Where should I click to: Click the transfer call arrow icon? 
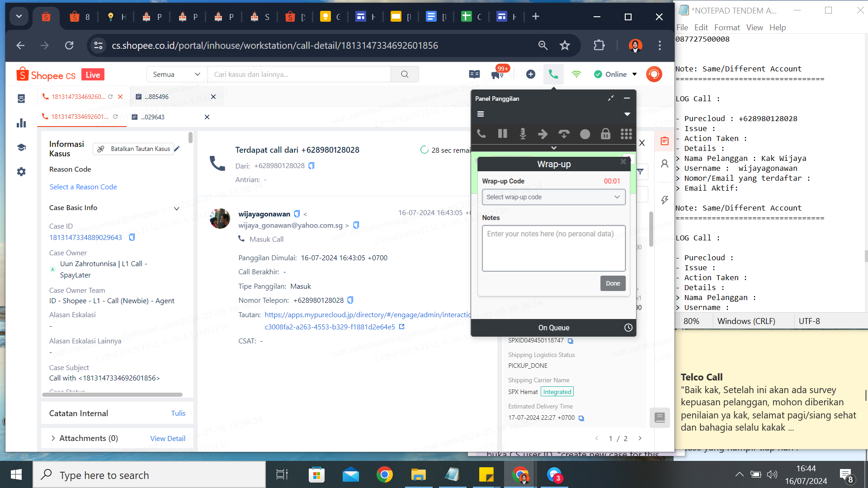click(543, 134)
